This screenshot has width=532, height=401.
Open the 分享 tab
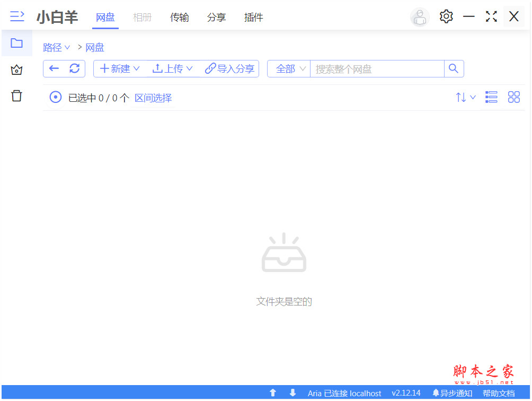[x=217, y=18]
